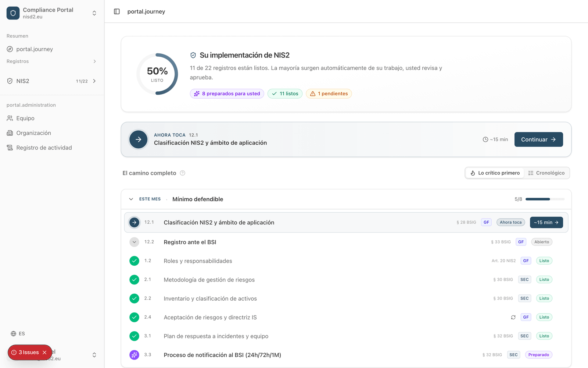Screen dimensions: 588x368
Task: Expand row 12.2 chevron circle
Action: pyautogui.click(x=135, y=242)
